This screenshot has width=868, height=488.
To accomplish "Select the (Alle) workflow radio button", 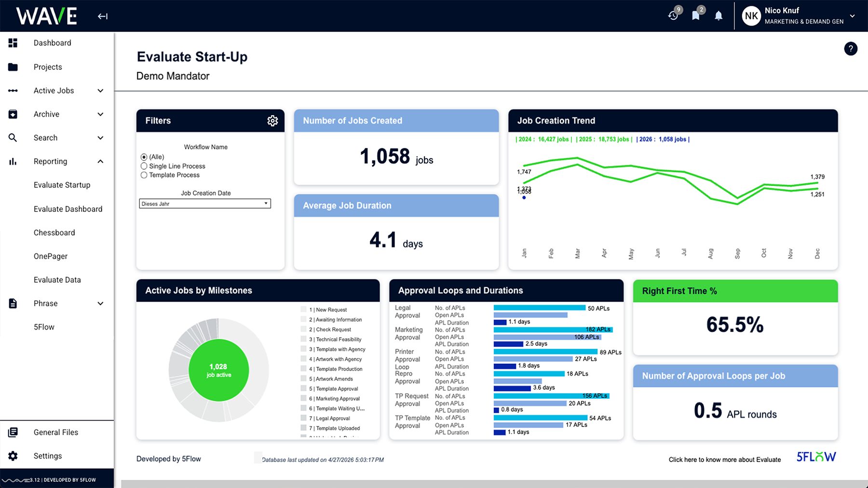I will pyautogui.click(x=144, y=157).
